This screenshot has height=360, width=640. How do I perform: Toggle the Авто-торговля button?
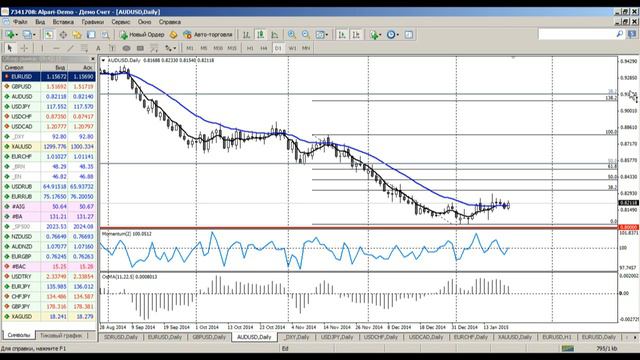(x=208, y=35)
